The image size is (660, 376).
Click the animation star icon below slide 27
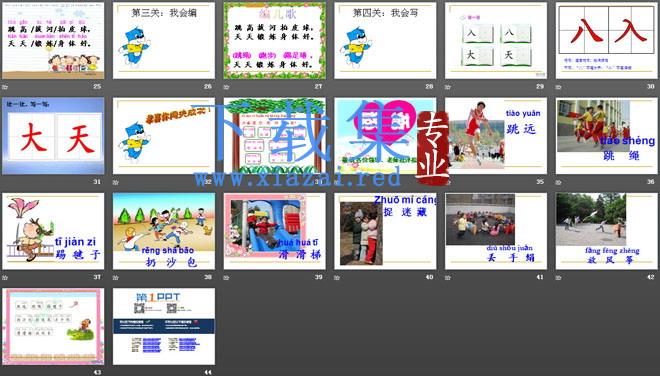point(226,87)
